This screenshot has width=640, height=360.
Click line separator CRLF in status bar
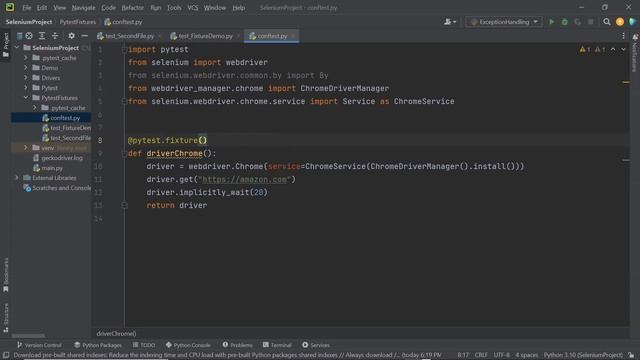481,355
